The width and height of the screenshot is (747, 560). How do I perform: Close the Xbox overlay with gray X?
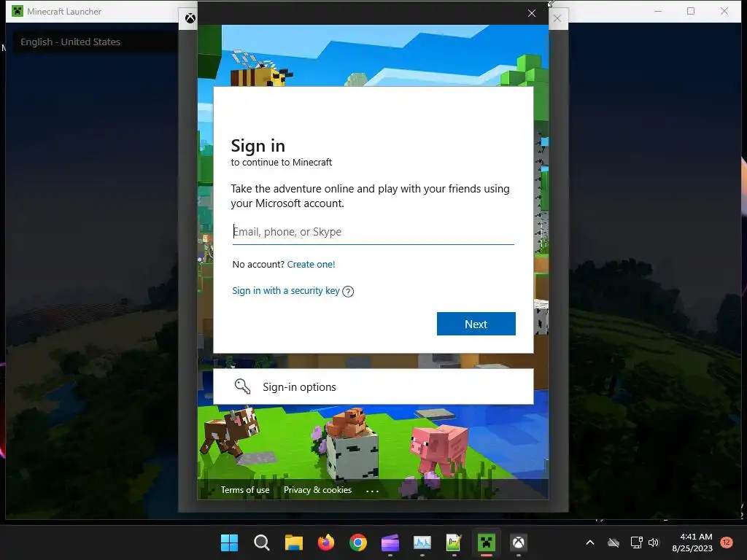pos(557,18)
